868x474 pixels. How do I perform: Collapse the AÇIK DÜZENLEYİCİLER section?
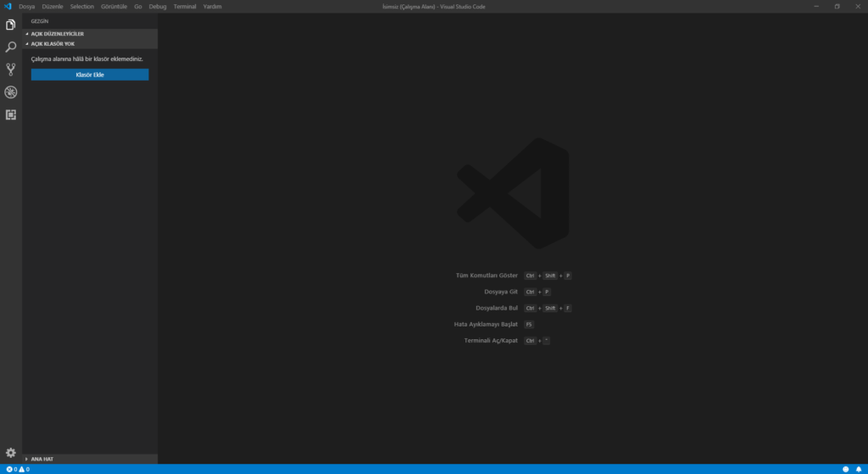90,34
